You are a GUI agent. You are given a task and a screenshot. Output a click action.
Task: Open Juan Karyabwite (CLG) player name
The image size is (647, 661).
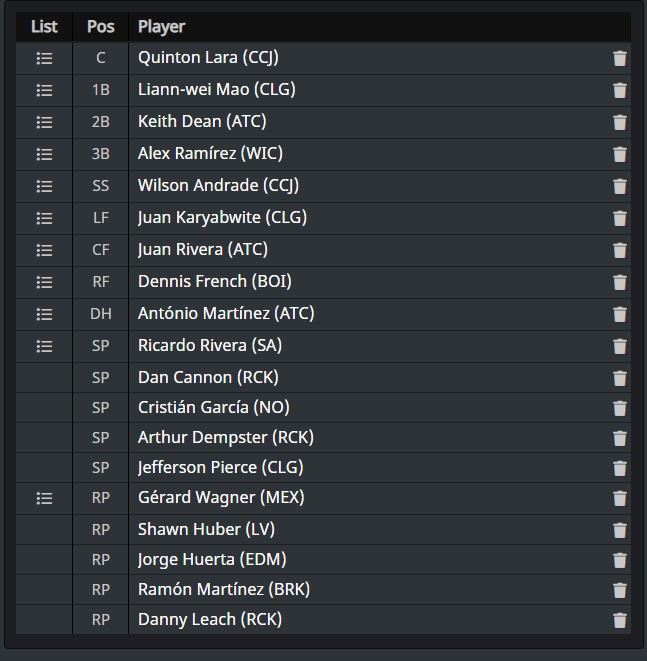point(222,218)
